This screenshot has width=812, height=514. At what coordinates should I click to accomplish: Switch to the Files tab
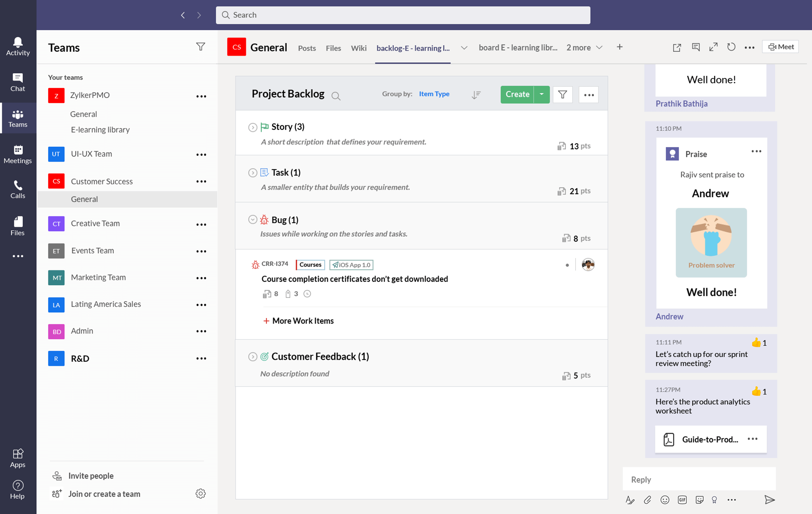pos(333,48)
